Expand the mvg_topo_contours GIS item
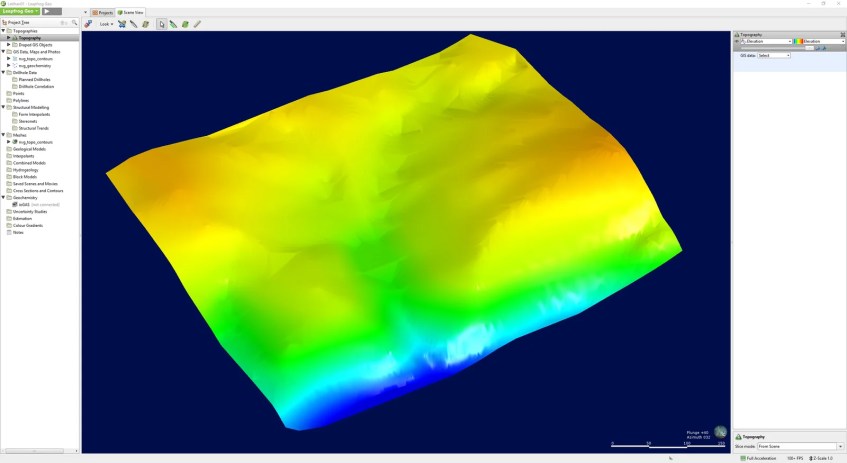 tap(9, 58)
